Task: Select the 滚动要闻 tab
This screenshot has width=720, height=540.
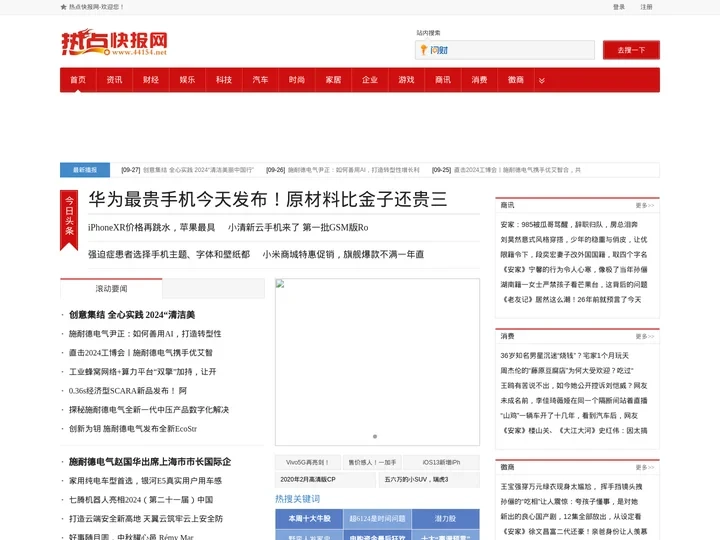Action: click(111, 288)
